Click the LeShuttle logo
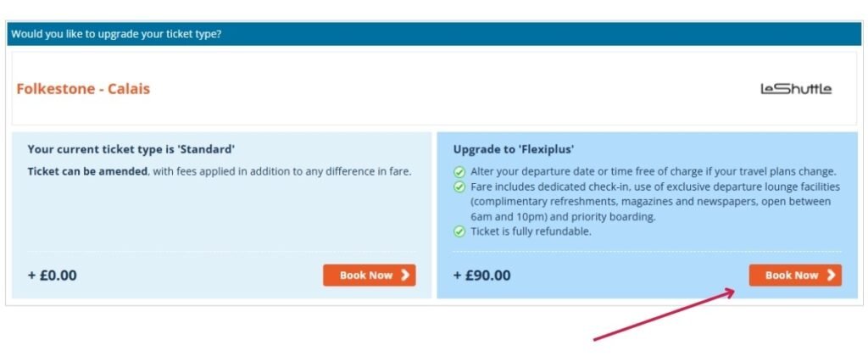The image size is (868, 362). coord(795,88)
